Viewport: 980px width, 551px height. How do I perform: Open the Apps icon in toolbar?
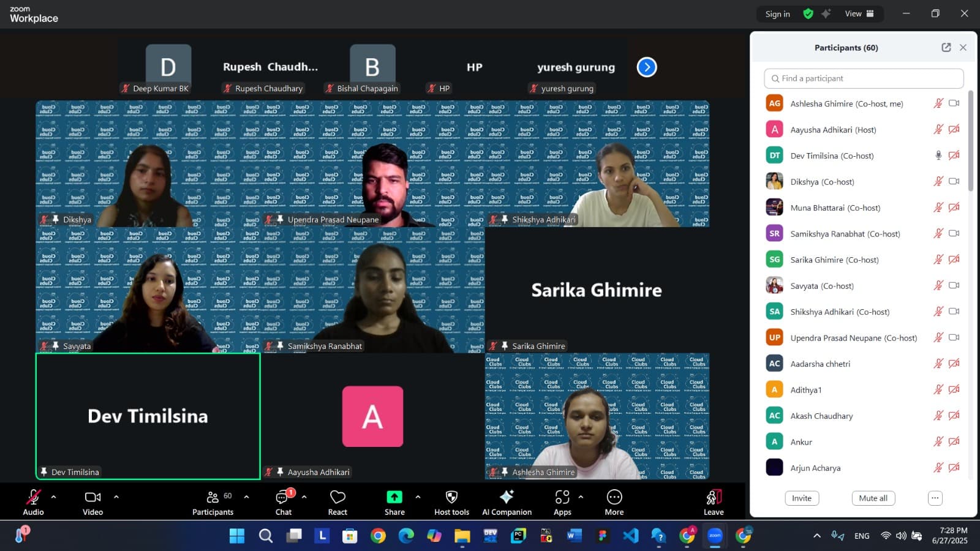point(562,497)
